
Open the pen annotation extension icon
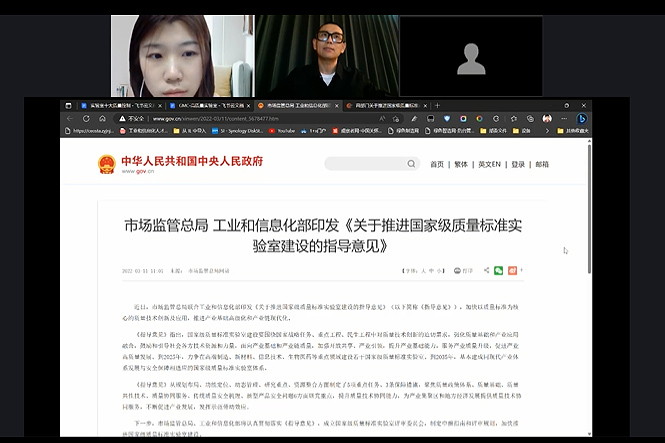point(414,119)
